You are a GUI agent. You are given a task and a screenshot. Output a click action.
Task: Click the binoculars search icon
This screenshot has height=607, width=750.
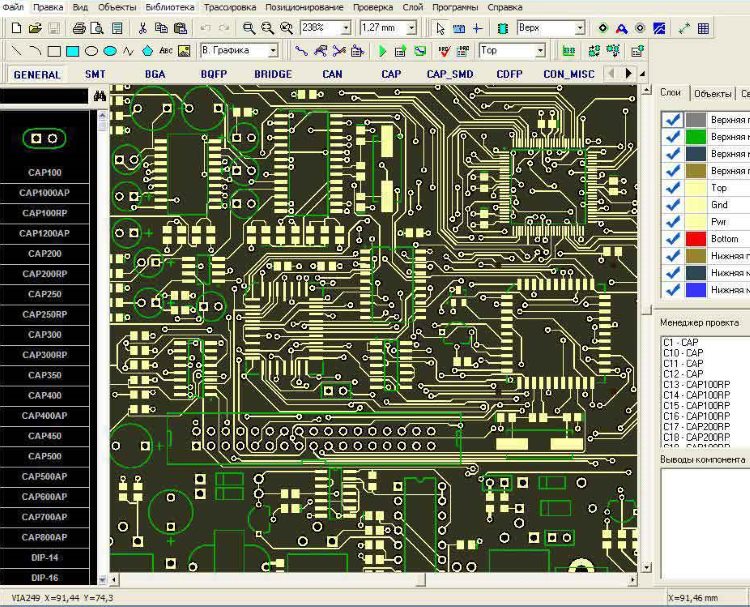[x=99, y=96]
